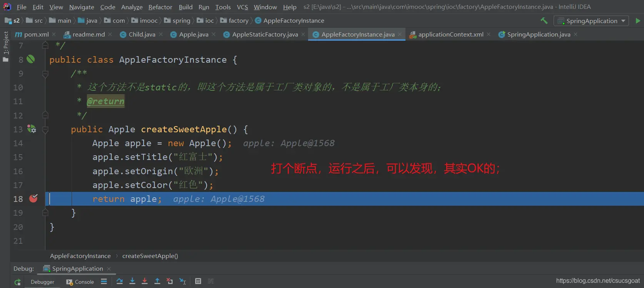The width and height of the screenshot is (644, 288).
Task: Open the Refactor menu
Action: point(160,7)
